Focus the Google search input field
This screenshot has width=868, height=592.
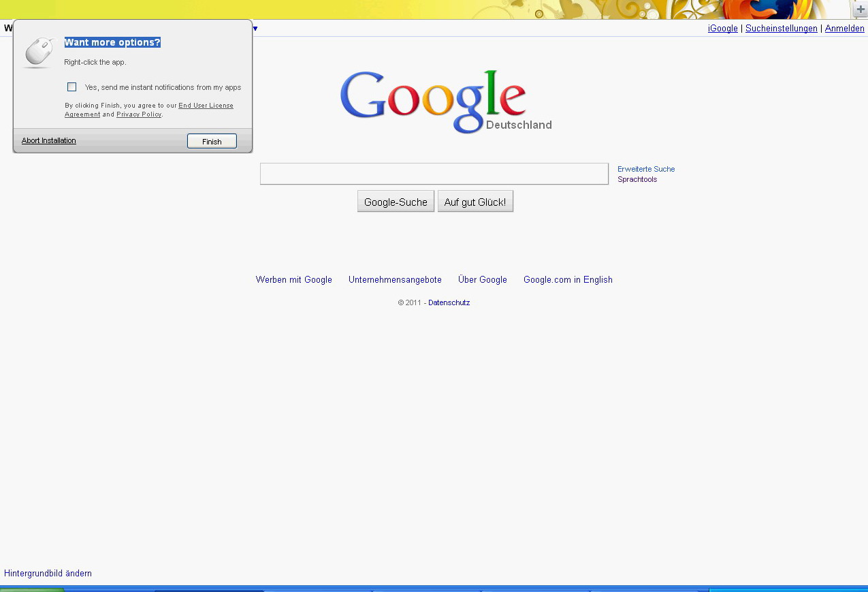coord(434,174)
